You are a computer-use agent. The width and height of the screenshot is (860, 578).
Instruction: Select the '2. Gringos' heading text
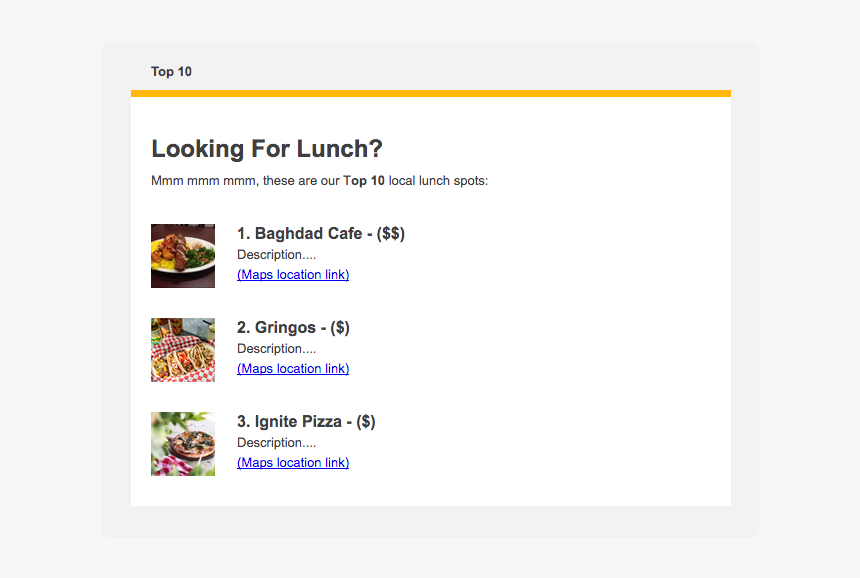pyautogui.click(x=276, y=327)
